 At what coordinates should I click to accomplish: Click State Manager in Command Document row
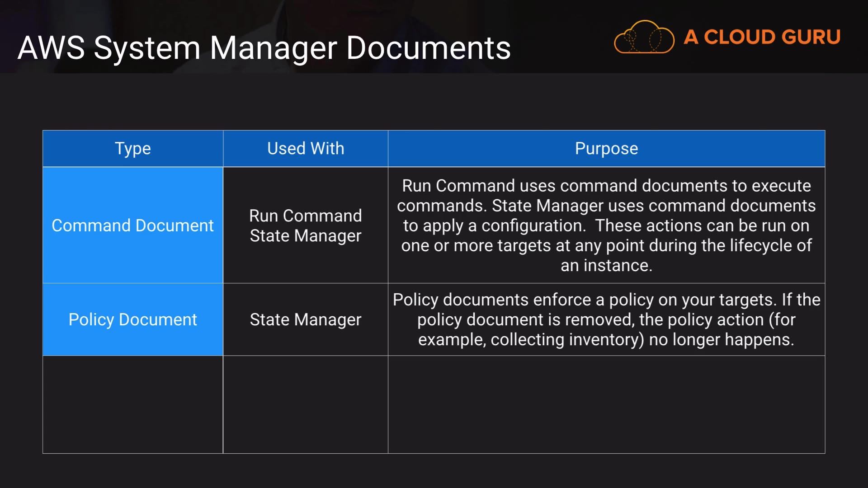[306, 236]
